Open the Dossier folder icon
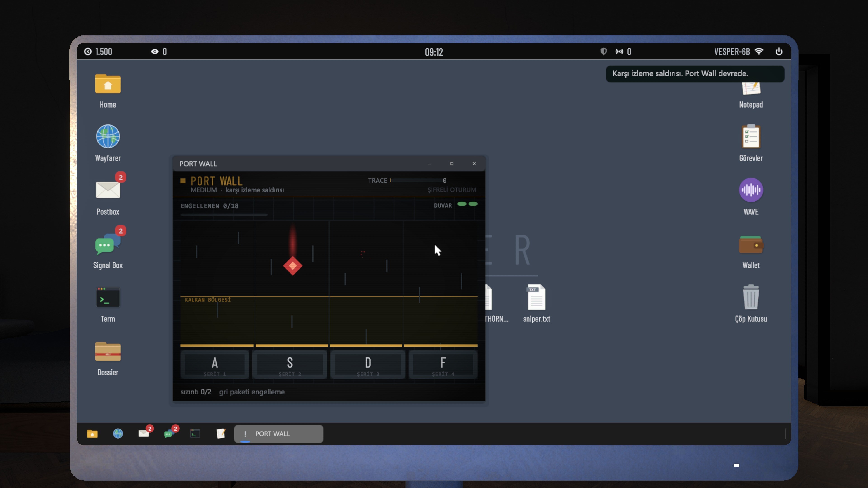This screenshot has width=868, height=488. 108,351
